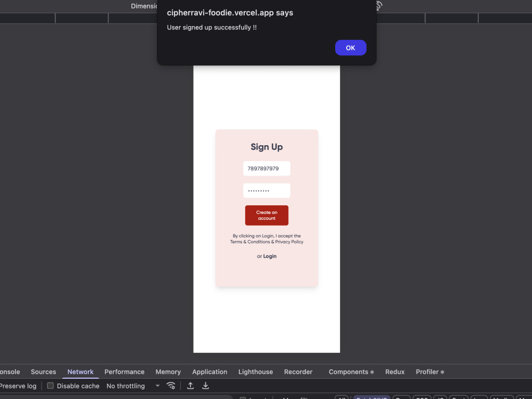The image size is (532, 399).
Task: Switch to the Console tab in DevTools
Action: (10, 372)
